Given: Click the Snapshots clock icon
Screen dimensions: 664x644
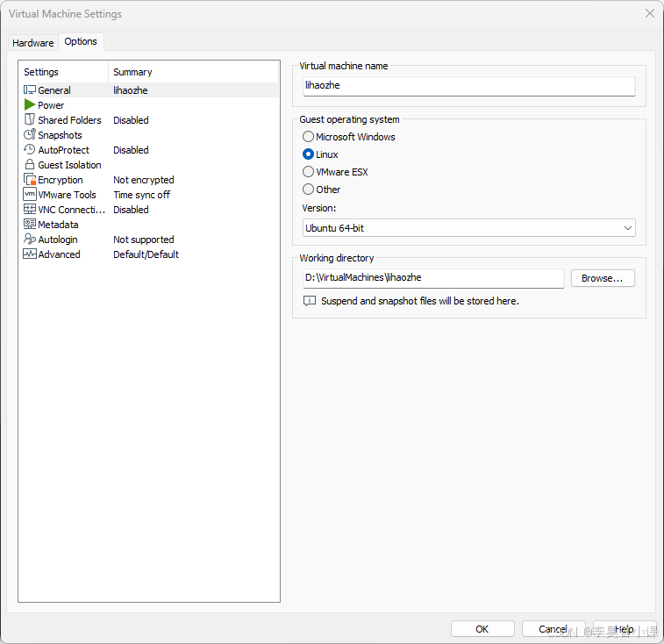Looking at the screenshot, I should tap(30, 134).
